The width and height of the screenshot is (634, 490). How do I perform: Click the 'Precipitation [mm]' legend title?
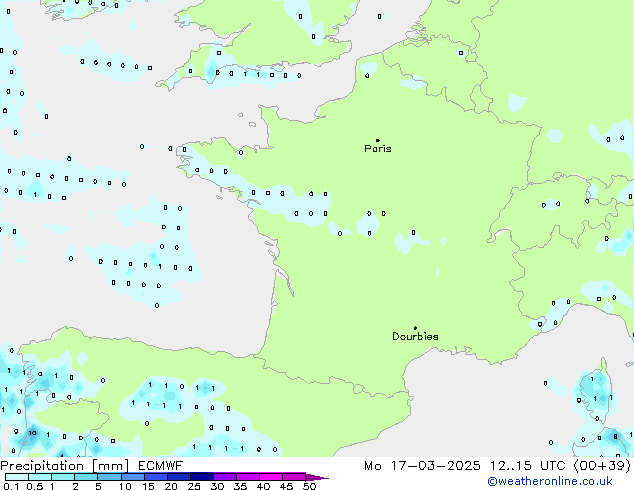[65, 466]
